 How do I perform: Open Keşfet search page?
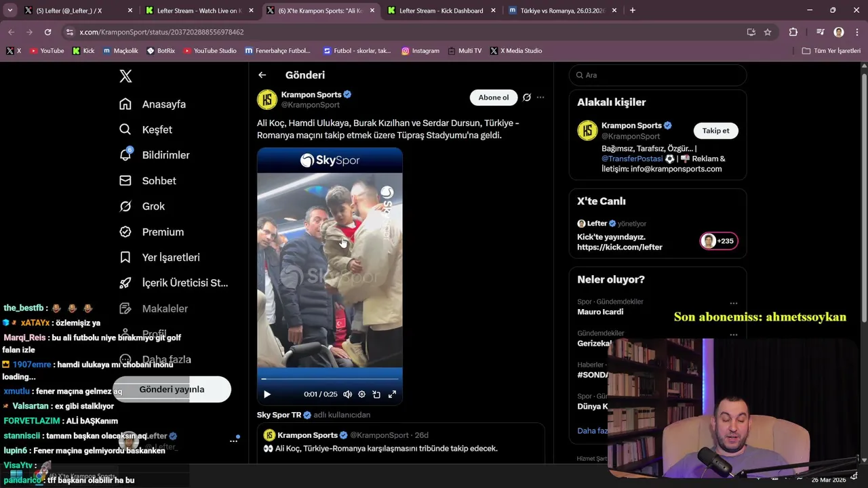click(146, 129)
